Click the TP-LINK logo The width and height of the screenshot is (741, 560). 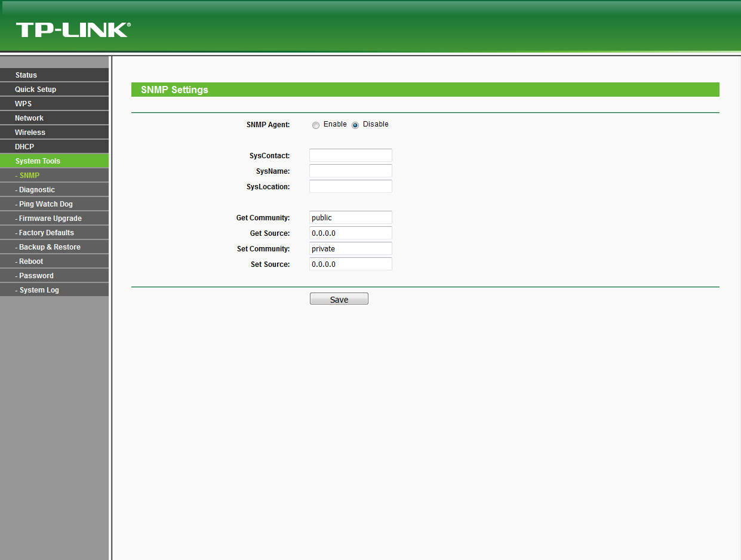(x=73, y=30)
